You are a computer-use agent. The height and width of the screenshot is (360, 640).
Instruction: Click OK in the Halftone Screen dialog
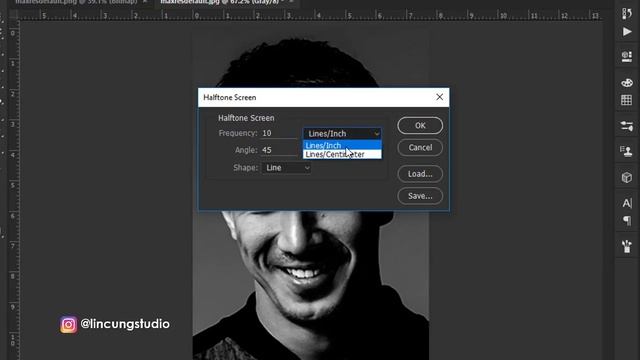(x=420, y=125)
